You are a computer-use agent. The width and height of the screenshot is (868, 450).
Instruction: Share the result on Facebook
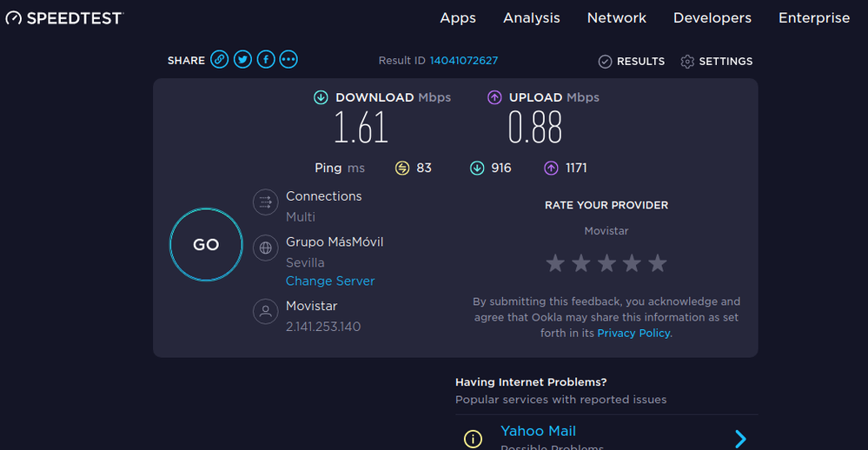click(266, 60)
